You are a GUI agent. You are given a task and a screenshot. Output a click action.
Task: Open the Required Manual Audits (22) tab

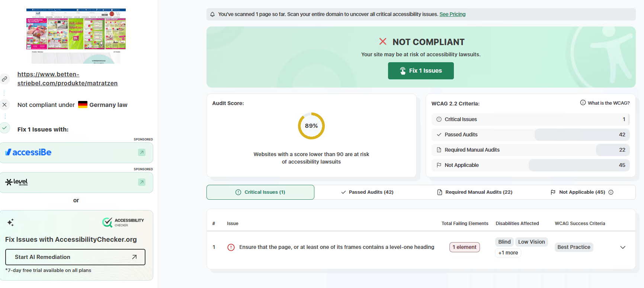pos(475,192)
